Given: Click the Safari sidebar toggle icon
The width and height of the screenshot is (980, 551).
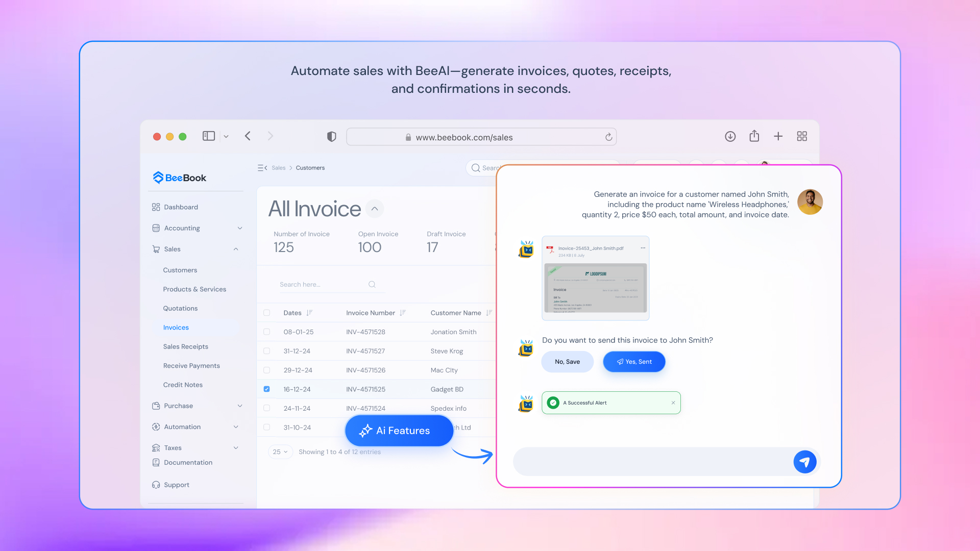Looking at the screenshot, I should [x=209, y=136].
